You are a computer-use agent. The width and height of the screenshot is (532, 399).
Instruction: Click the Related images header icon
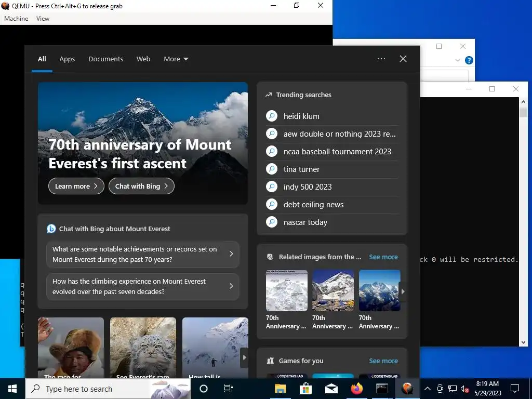coord(270,257)
